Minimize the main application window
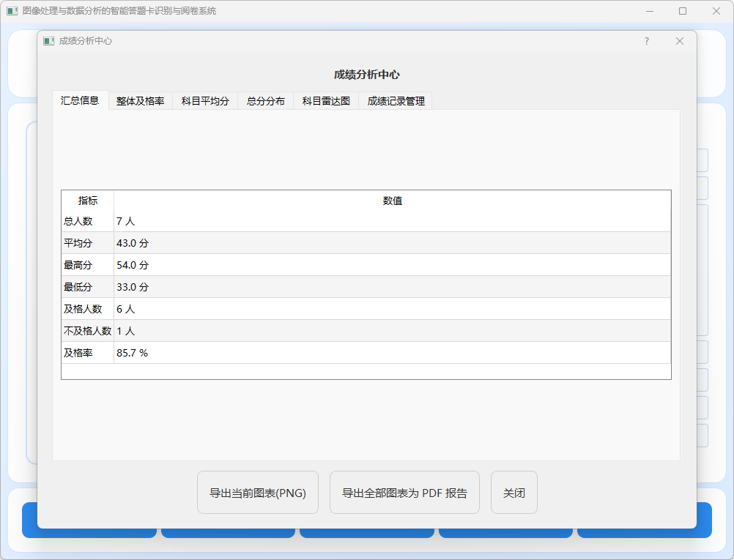734x560 pixels. pyautogui.click(x=649, y=11)
